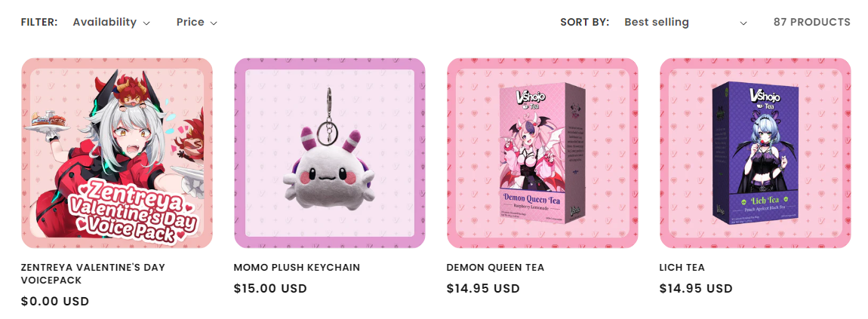Click the Momo Plush Keychain title
868x319 pixels.
297,268
